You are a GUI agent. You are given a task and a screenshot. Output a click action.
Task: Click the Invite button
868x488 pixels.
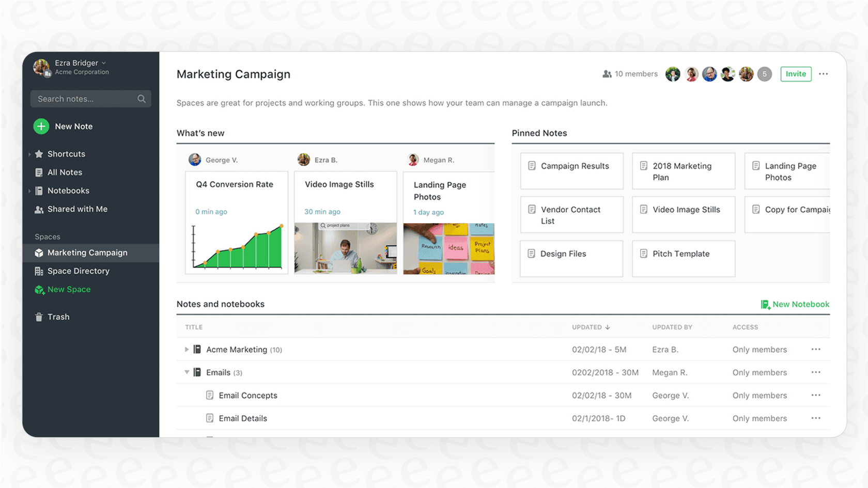point(795,74)
